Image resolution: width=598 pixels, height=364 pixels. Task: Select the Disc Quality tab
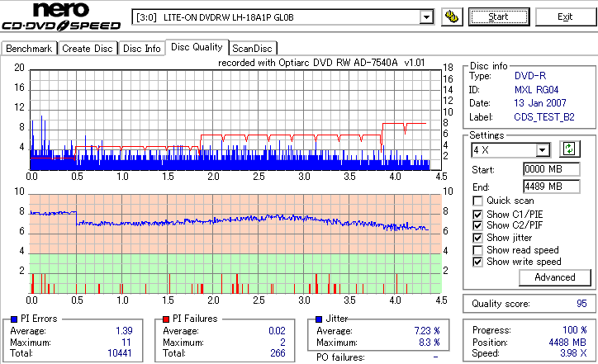click(197, 47)
